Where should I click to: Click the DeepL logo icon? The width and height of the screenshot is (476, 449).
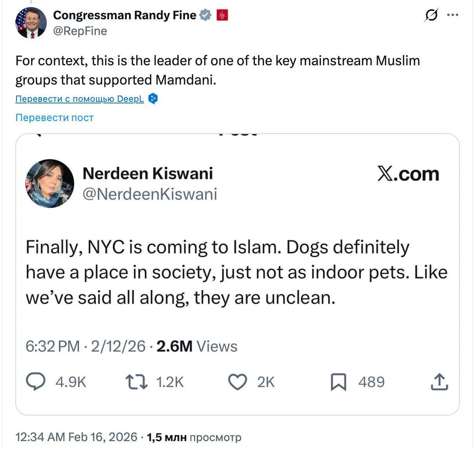point(153,99)
